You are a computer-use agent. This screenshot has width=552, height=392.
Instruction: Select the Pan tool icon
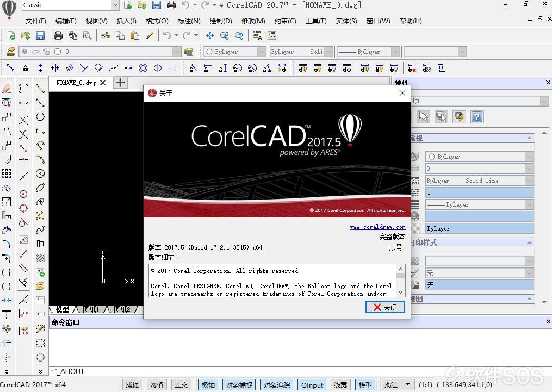(210, 35)
